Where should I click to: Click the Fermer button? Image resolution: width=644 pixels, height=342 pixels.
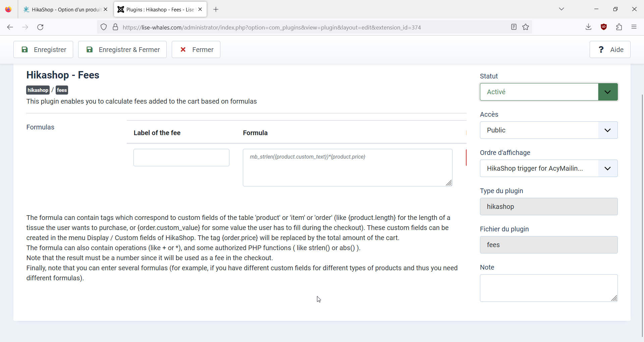point(196,50)
